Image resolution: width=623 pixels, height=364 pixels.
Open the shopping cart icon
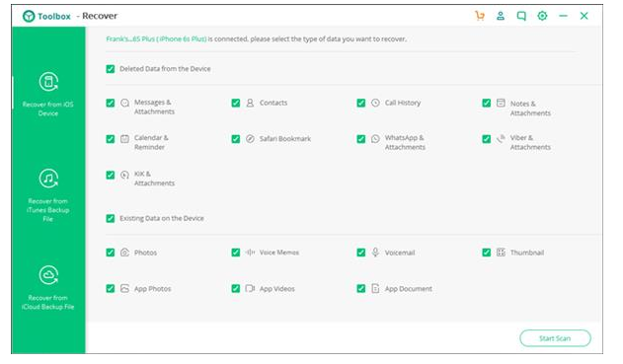[480, 16]
